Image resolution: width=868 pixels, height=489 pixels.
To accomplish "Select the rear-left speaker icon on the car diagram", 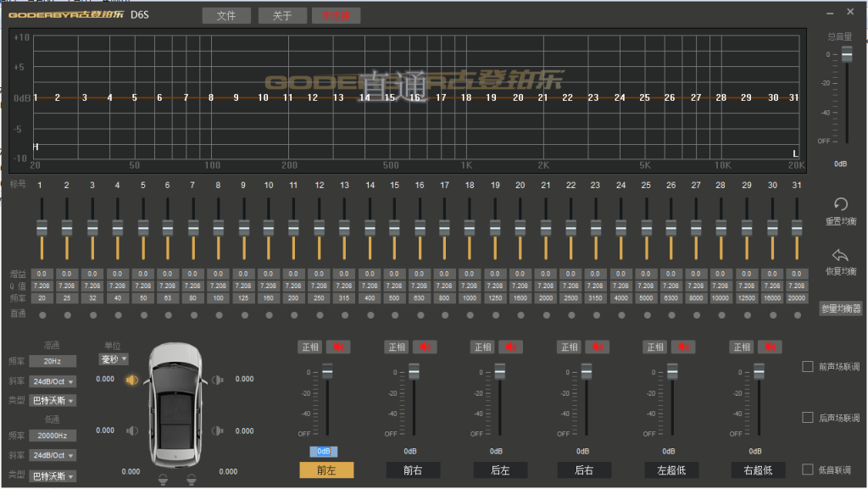I will pyautogui.click(x=131, y=431).
